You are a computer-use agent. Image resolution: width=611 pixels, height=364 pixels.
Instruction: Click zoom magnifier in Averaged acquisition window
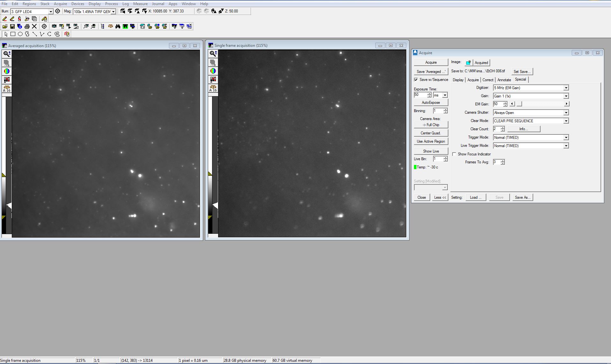point(7,54)
